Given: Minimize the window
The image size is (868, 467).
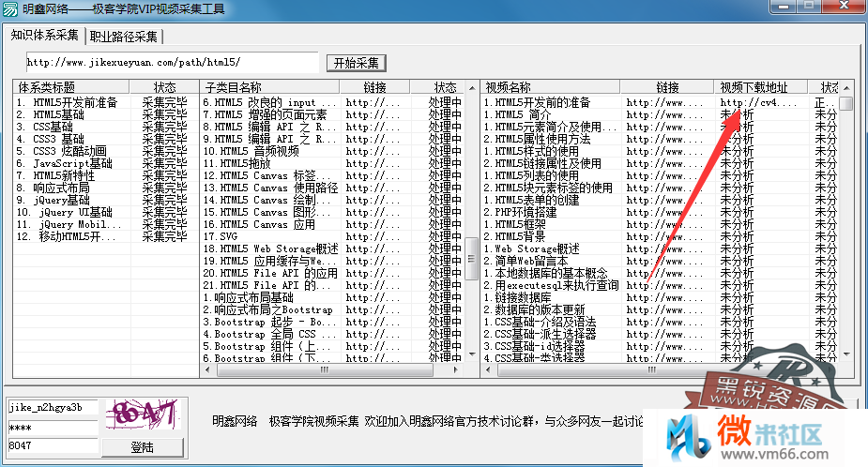Looking at the screenshot, I should [x=784, y=6].
